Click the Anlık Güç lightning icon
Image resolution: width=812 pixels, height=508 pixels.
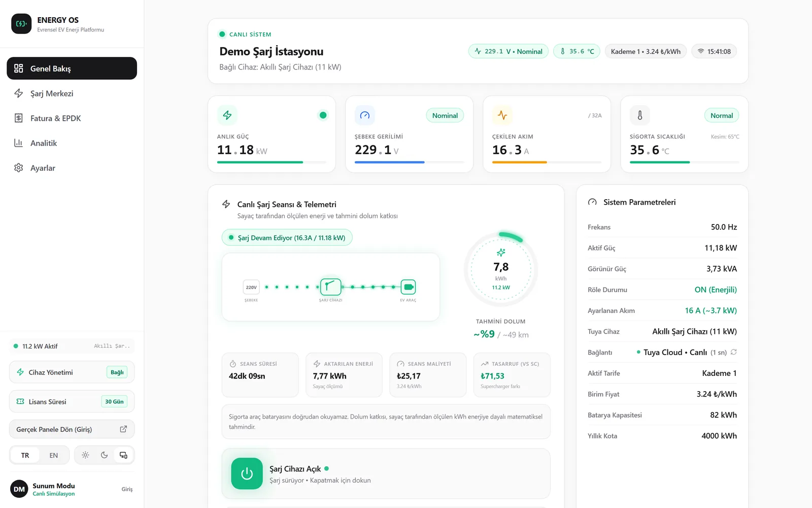point(227,115)
